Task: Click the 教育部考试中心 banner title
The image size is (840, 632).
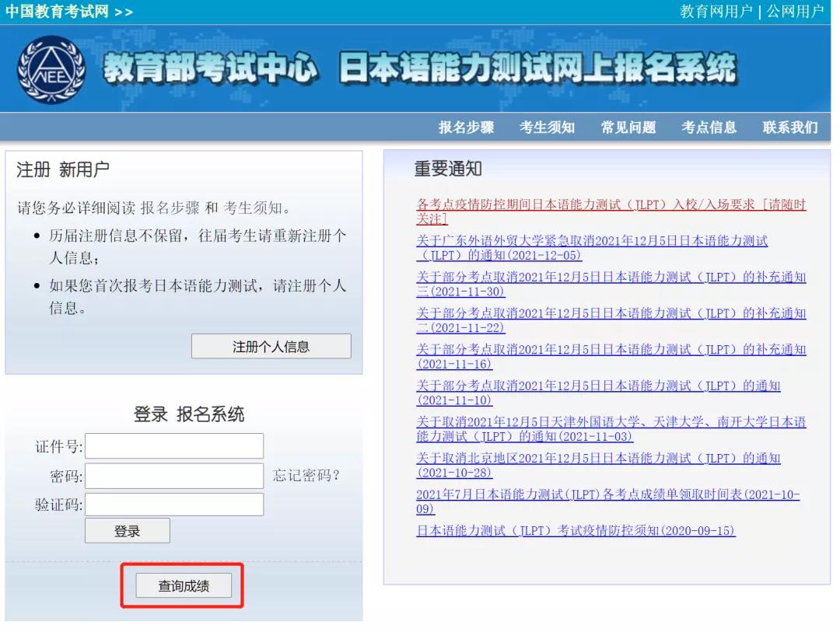Action: (211, 68)
